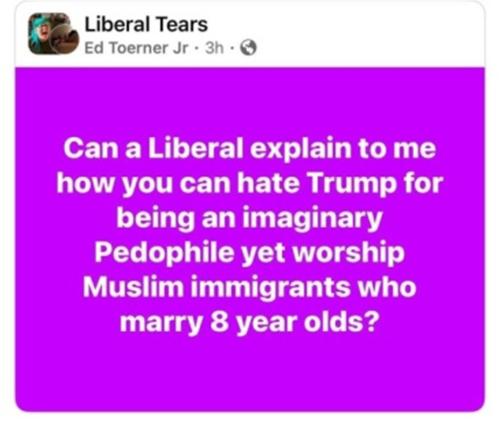Screen dimensions: 500x422
Task: Click the empty purple area below text
Action: pos(250,373)
